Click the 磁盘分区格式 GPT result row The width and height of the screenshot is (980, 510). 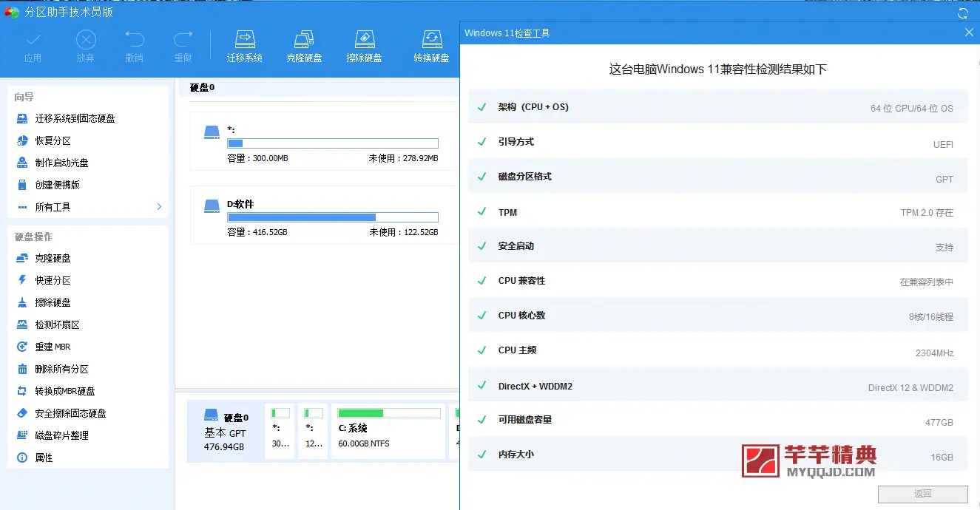718,177
